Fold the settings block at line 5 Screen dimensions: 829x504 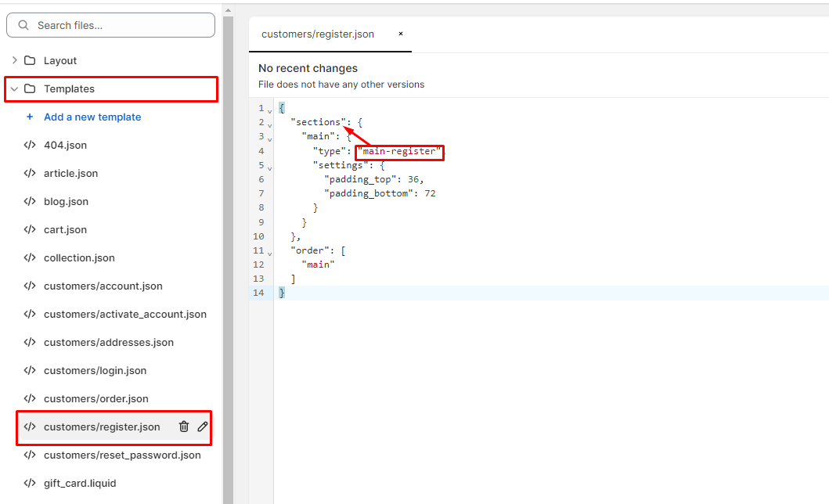tap(269, 168)
